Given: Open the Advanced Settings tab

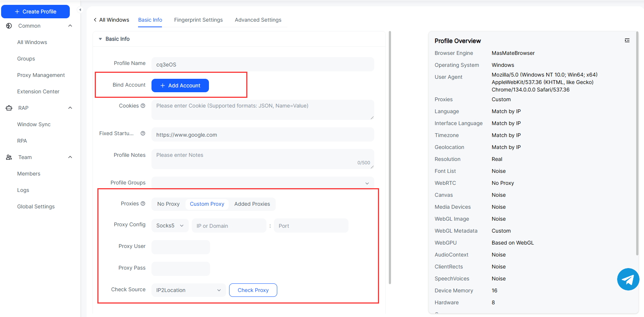Looking at the screenshot, I should [x=258, y=20].
